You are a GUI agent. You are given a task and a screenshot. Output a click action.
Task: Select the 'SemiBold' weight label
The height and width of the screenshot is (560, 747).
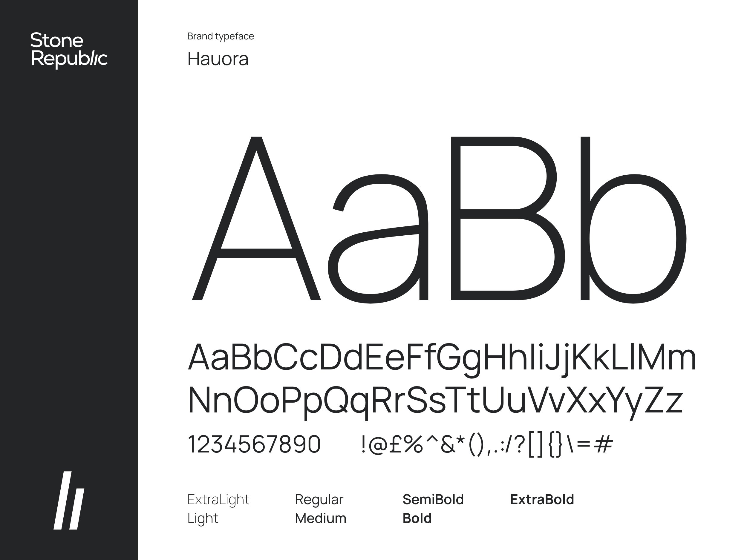click(x=433, y=499)
